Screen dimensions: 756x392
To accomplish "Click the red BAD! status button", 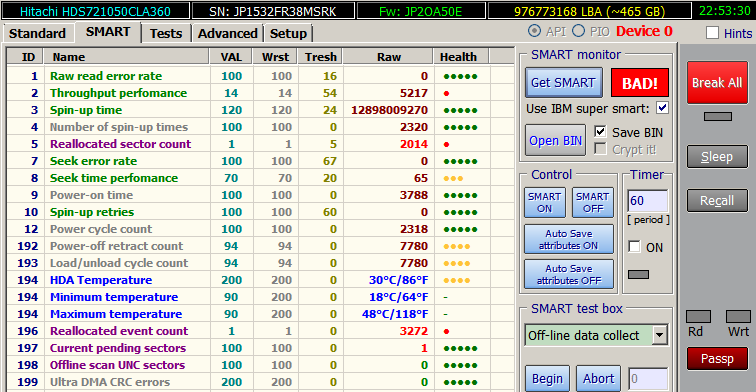I will tap(639, 83).
